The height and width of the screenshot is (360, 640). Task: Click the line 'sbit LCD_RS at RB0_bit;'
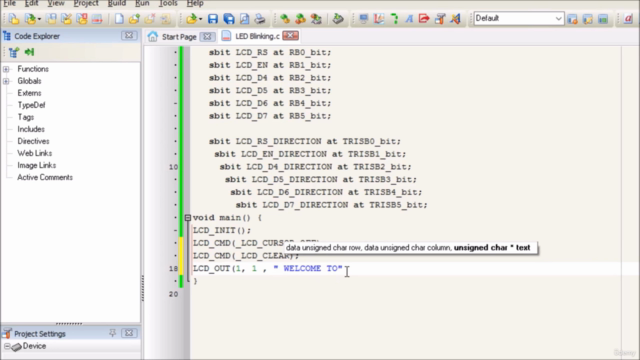[x=270, y=53]
